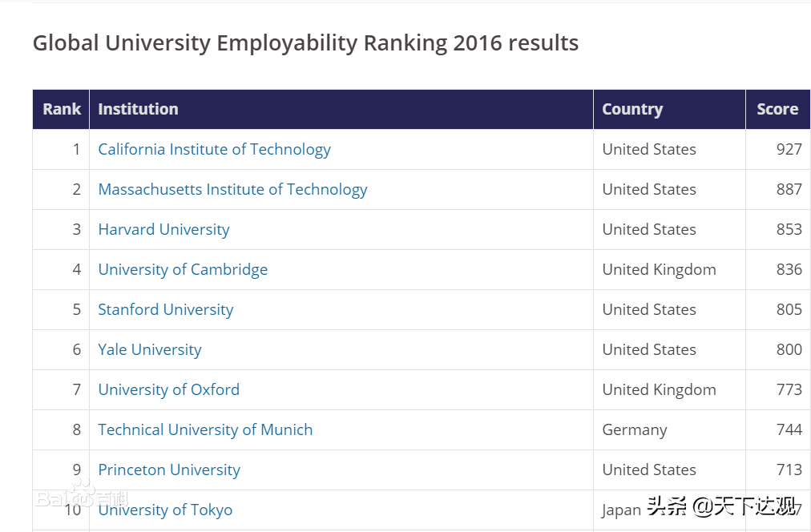Open the University of Cambridge link
The image size is (811, 532).
[x=183, y=269]
